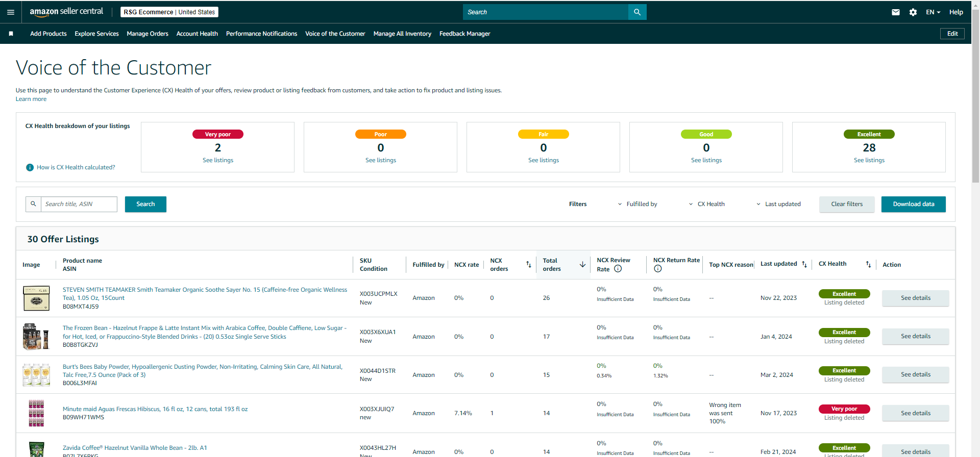The height and width of the screenshot is (457, 980).
Task: Open Voice of the Customer menu item
Action: click(x=335, y=34)
